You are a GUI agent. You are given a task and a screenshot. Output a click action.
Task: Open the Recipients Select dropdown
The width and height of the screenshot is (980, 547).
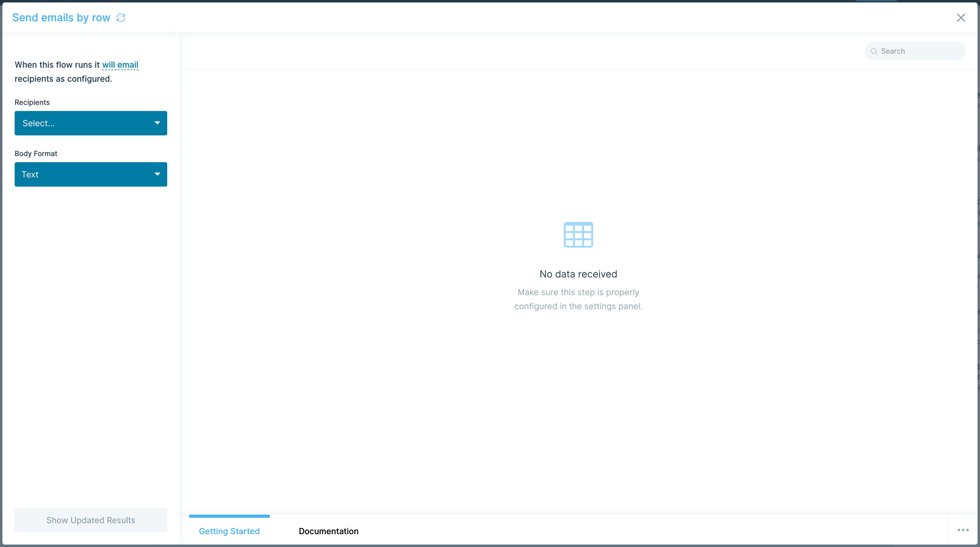pos(91,123)
